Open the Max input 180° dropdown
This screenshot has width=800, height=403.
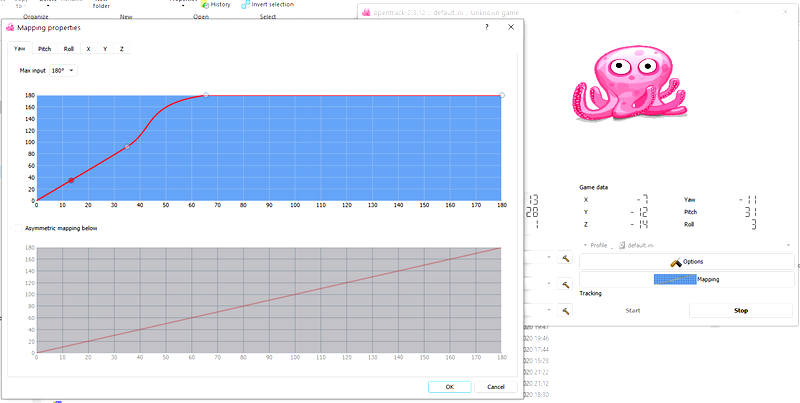click(64, 70)
